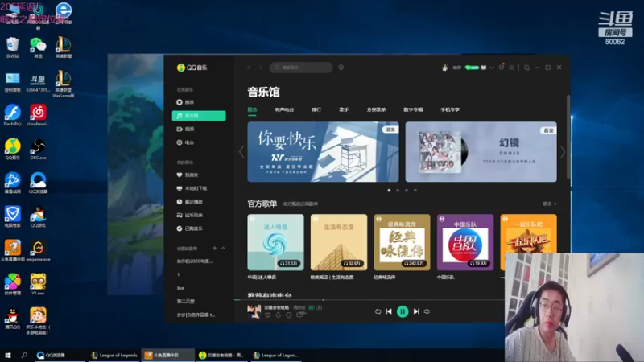Image resolution: width=644 pixels, height=362 pixels.
Task: Switch to the 分类歌单 tab
Action: coord(376,109)
